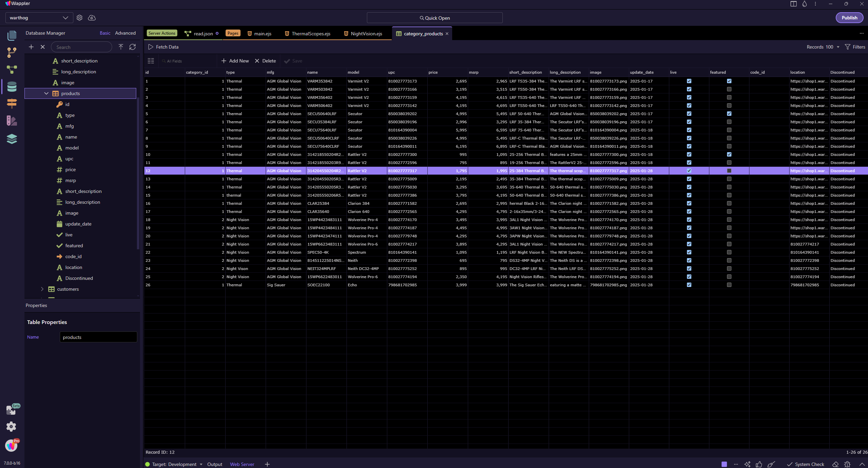Click the eraser icon in status bar

[x=835, y=464]
